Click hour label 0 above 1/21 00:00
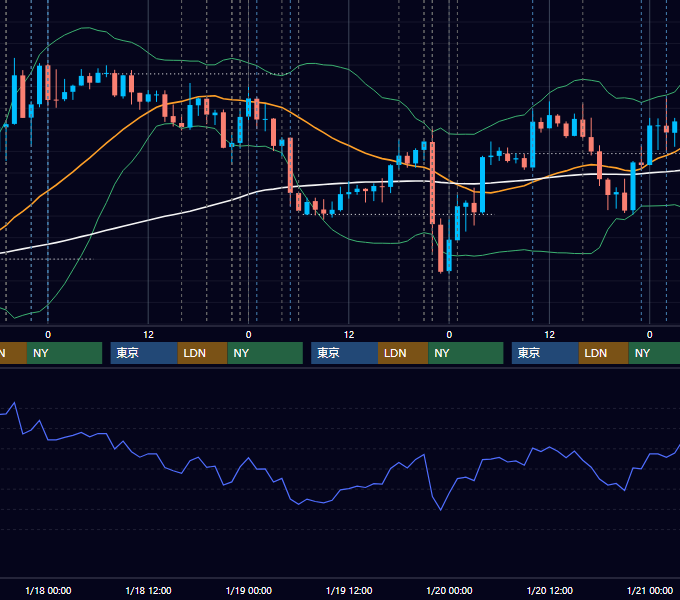The width and height of the screenshot is (680, 600). (650, 335)
